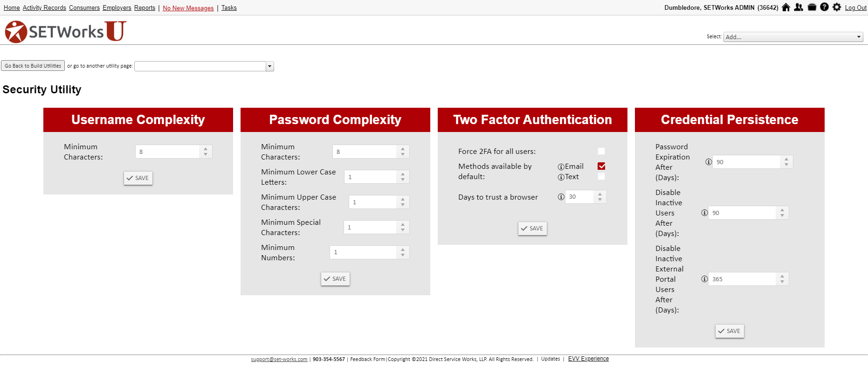The image size is (868, 382).
Task: Go to Home in top menu
Action: coord(12,8)
